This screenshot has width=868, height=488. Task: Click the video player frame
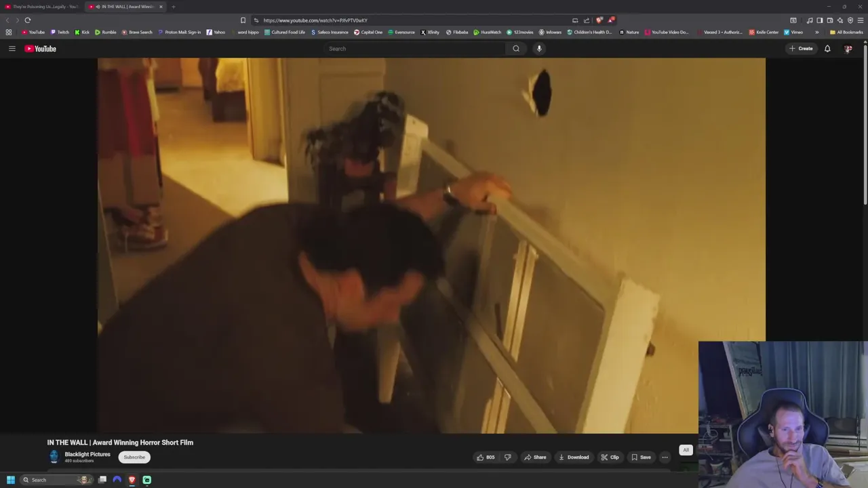click(x=431, y=245)
